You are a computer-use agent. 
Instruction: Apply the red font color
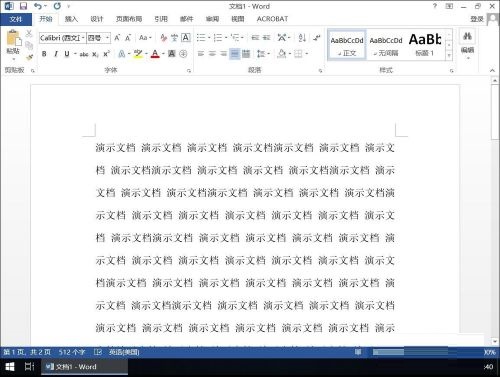tap(155, 54)
